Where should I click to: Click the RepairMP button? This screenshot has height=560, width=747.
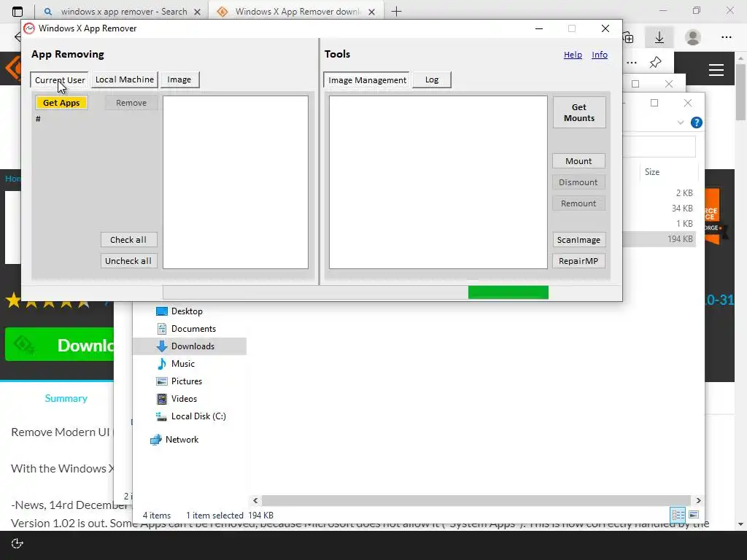click(x=578, y=261)
